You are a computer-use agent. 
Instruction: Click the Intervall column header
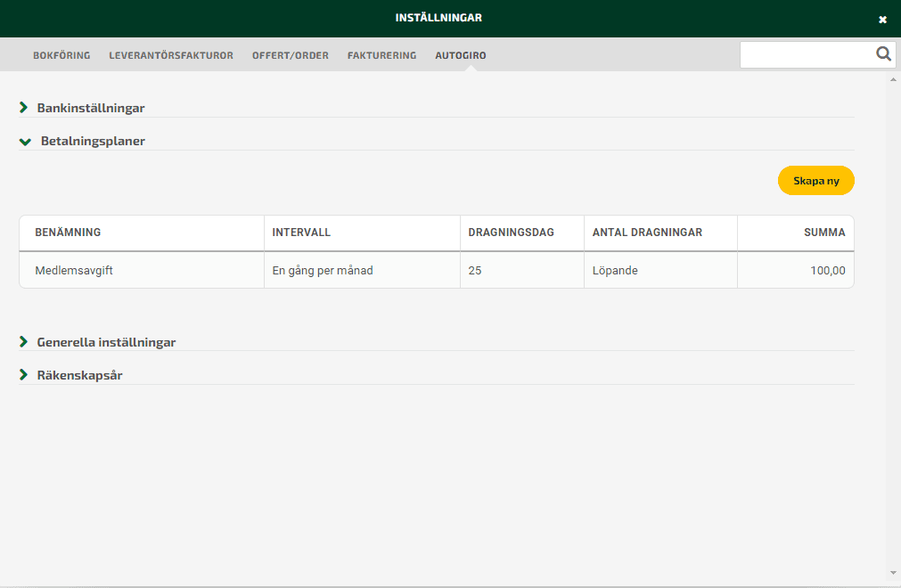tap(362, 233)
